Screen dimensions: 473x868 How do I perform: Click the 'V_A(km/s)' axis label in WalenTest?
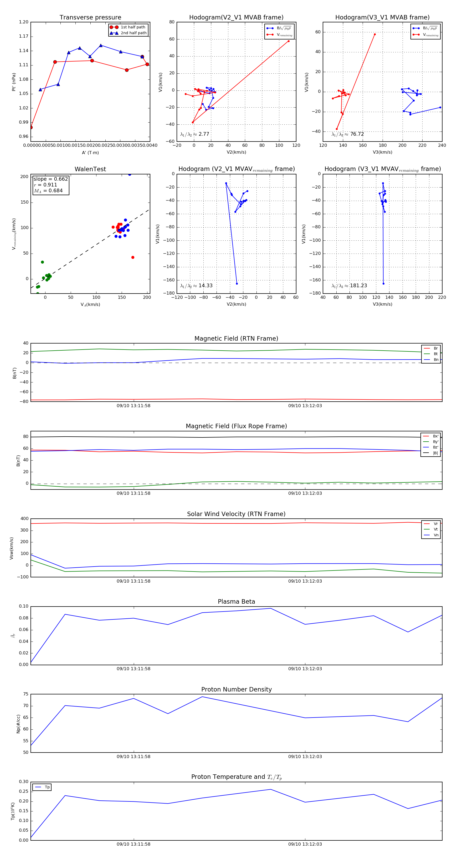[90, 305]
